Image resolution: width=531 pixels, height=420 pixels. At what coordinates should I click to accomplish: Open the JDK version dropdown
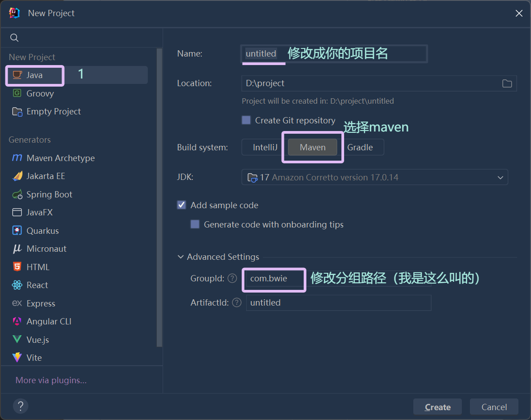click(x=375, y=177)
